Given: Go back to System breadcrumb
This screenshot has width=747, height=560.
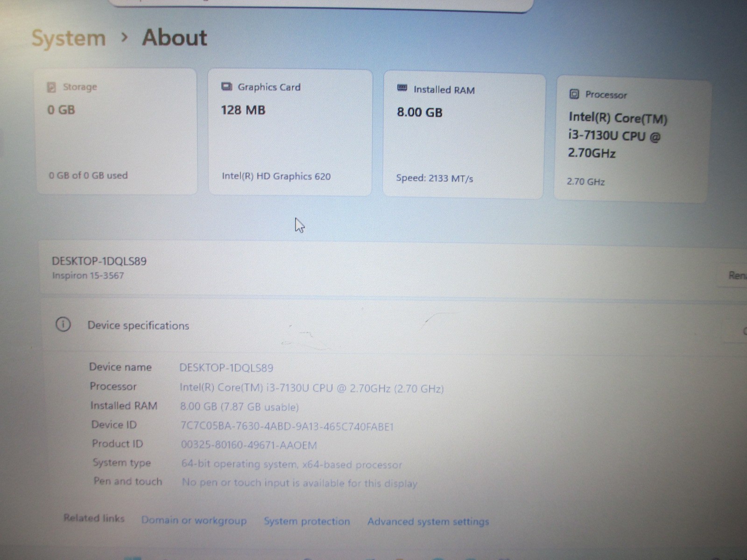Looking at the screenshot, I should pos(69,38).
